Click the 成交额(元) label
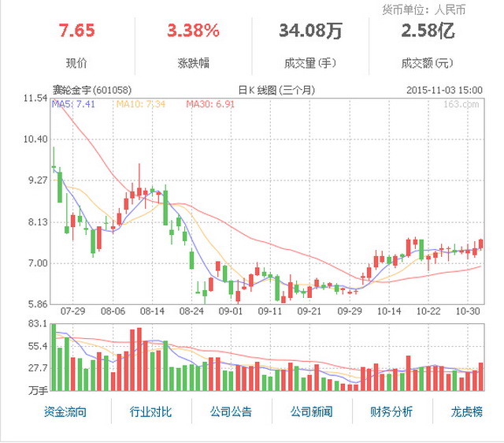This screenshot has width=504, height=443. tap(428, 63)
